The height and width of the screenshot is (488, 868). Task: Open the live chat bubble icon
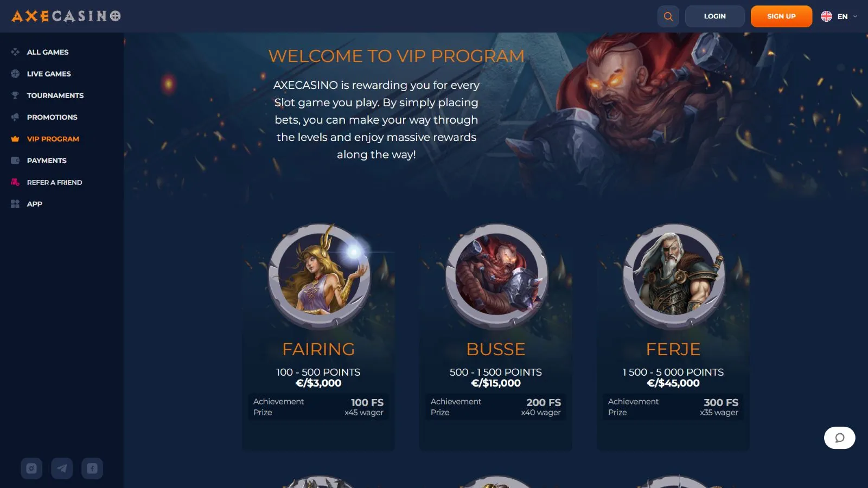click(840, 438)
